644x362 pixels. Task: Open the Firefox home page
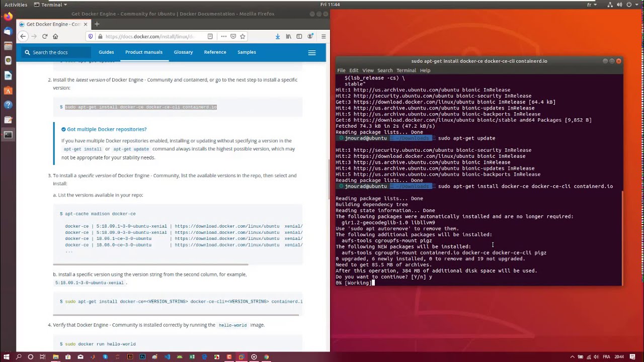pyautogui.click(x=55, y=36)
